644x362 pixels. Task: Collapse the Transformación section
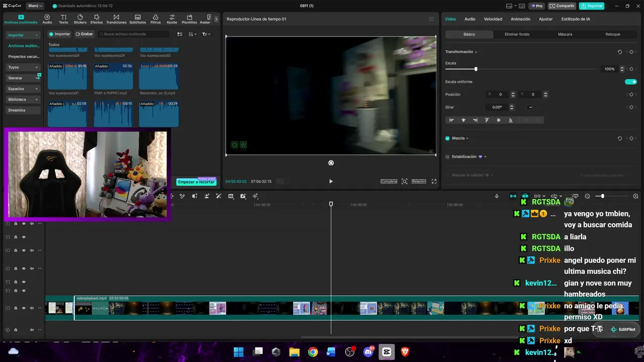coord(476,52)
